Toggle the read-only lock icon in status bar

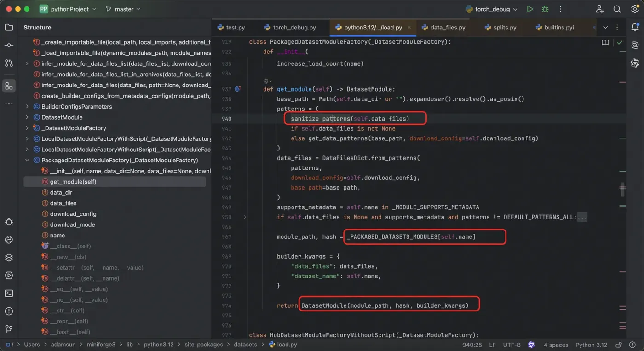[619, 345]
